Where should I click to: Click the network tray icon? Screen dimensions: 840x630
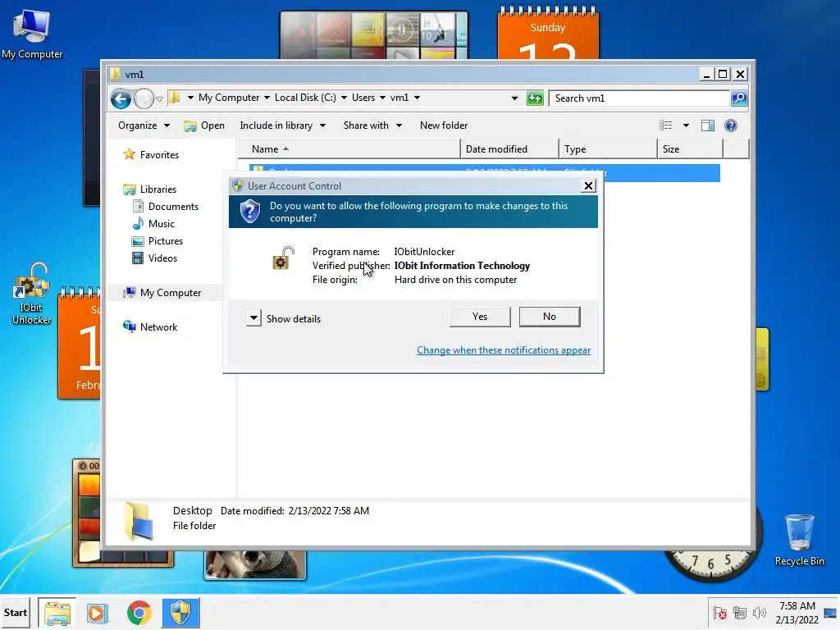click(740, 612)
